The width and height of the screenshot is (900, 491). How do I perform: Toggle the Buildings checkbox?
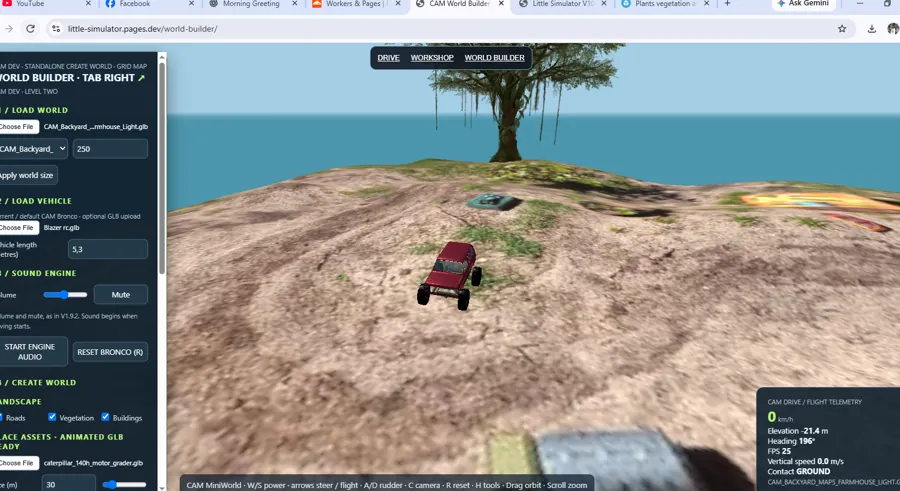[105, 417]
